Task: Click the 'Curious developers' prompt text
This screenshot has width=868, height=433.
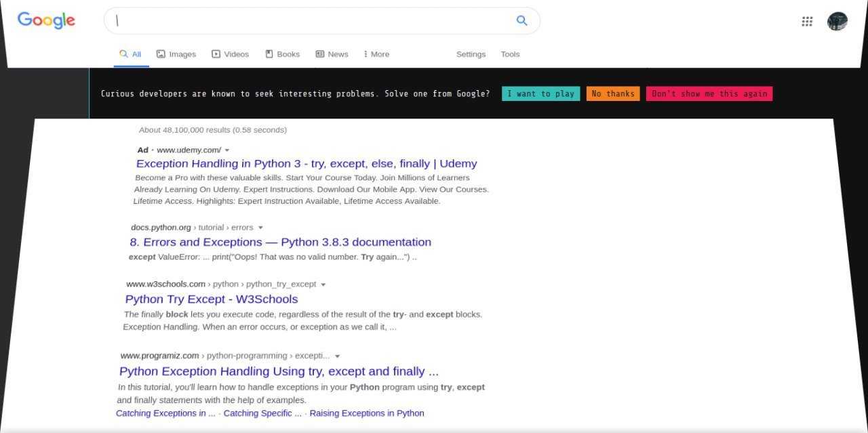Action: [x=295, y=94]
